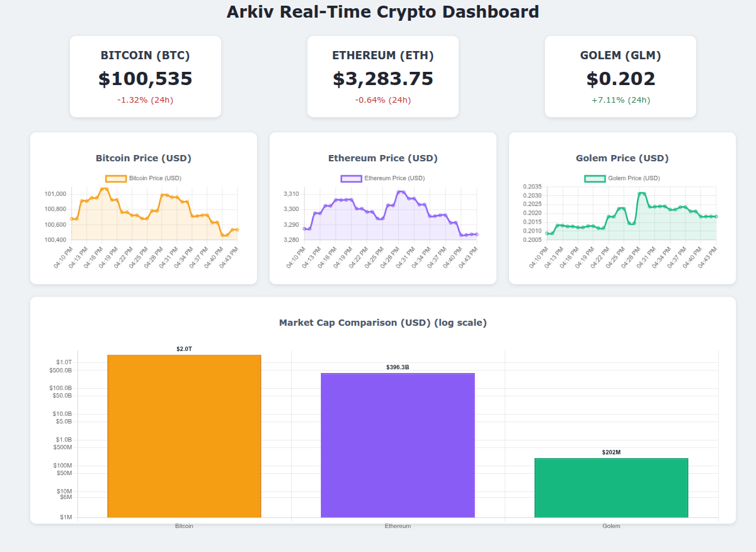Click the $202M label above Golem bar
This screenshot has height=552, width=756.
click(611, 452)
